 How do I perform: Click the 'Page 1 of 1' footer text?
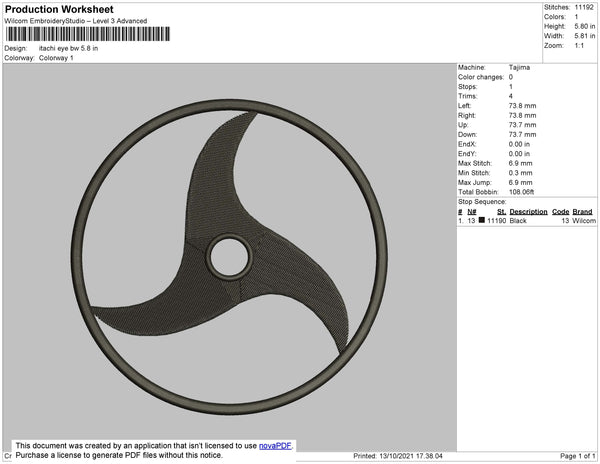click(x=578, y=456)
